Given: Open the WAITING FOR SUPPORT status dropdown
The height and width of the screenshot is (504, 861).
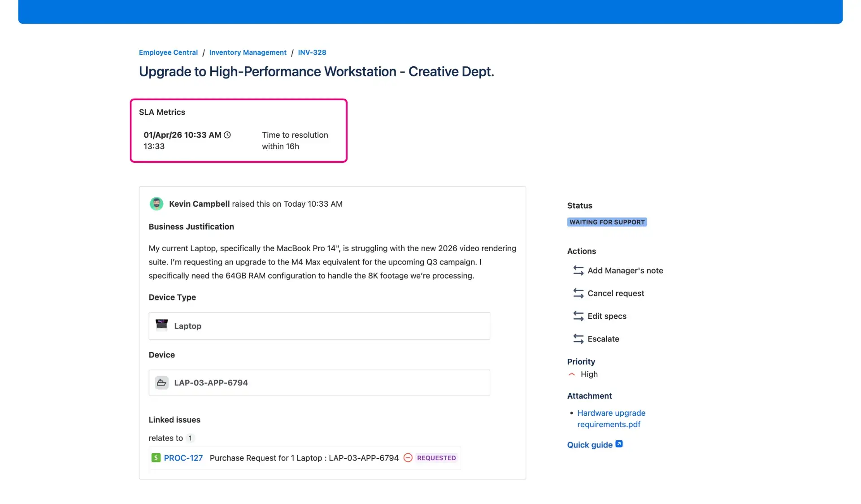Looking at the screenshot, I should pos(607,222).
